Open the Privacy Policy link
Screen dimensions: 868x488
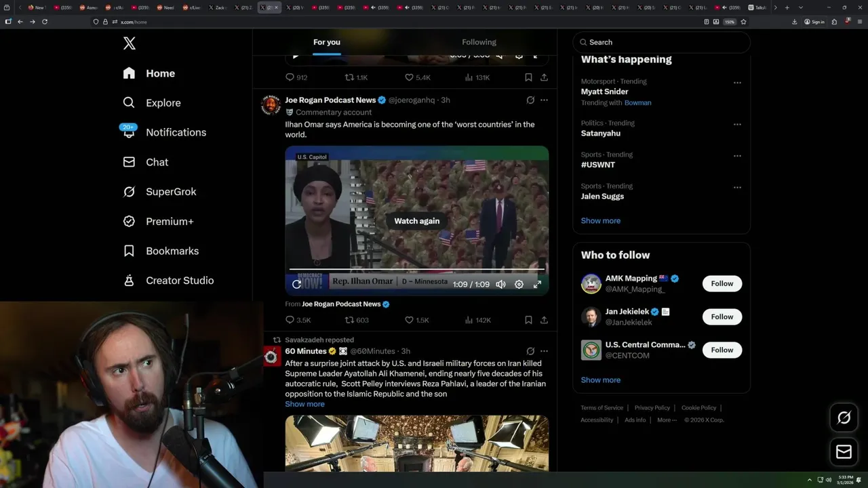[x=652, y=408]
